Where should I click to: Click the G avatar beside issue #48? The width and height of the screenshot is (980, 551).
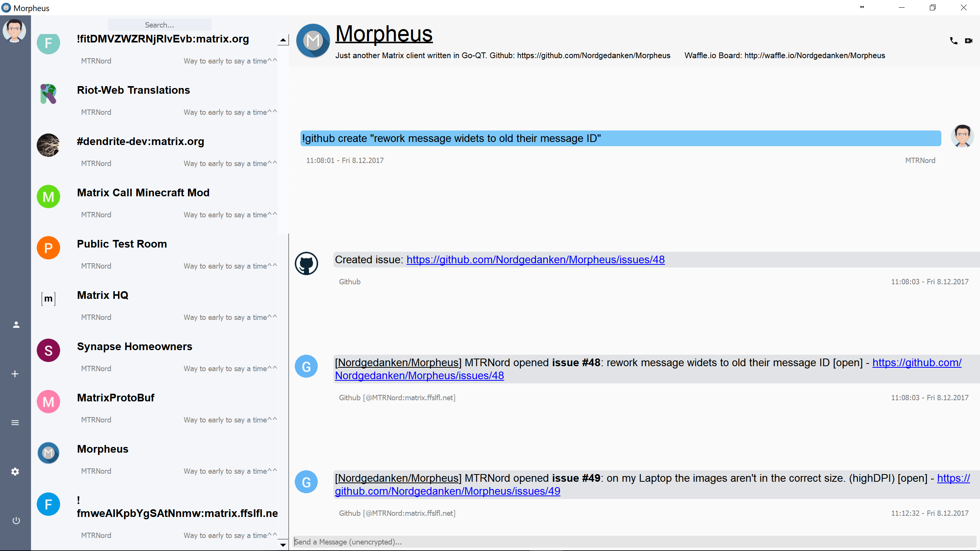pyautogui.click(x=306, y=366)
